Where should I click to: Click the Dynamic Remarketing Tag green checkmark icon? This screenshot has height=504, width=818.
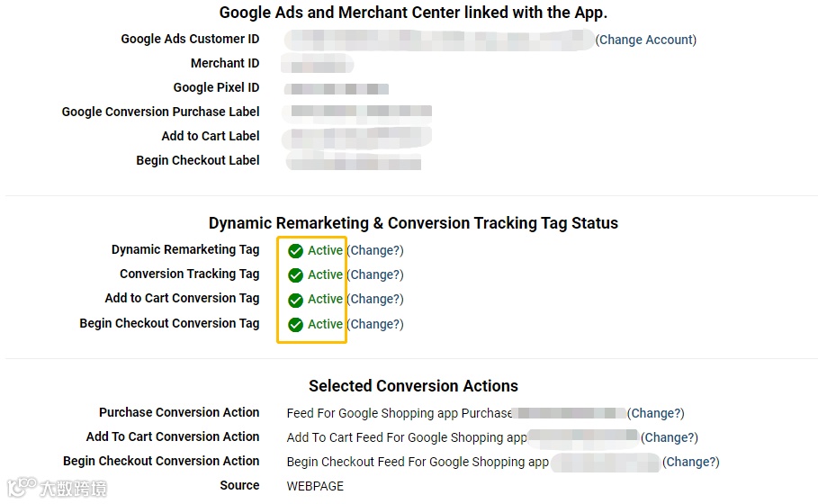(x=295, y=251)
